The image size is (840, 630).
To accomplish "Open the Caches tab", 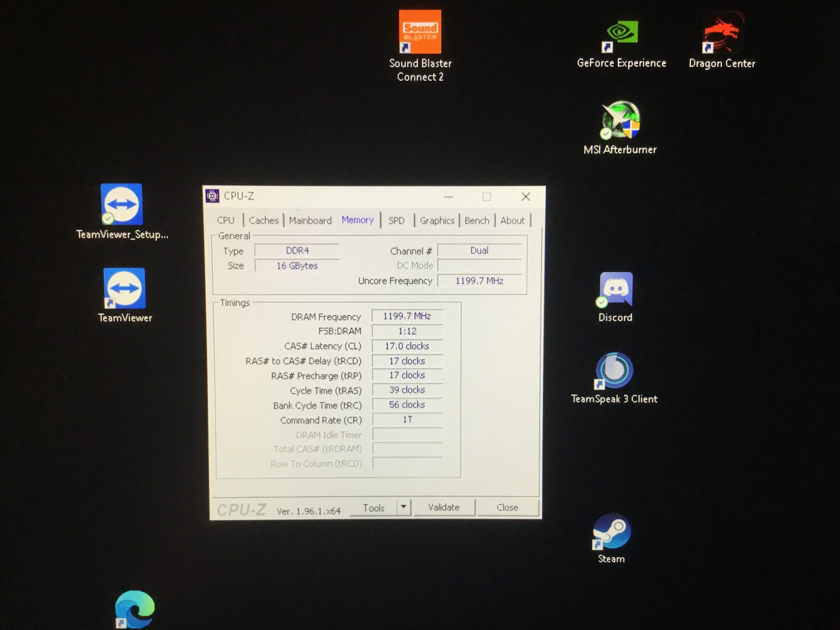I will (x=264, y=221).
